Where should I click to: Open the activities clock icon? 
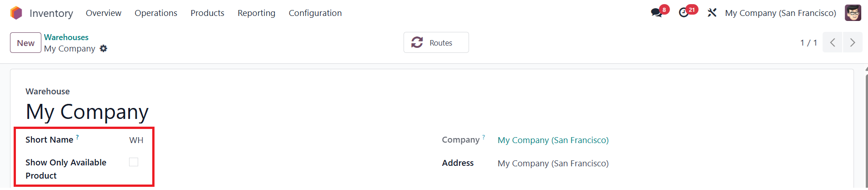[683, 13]
